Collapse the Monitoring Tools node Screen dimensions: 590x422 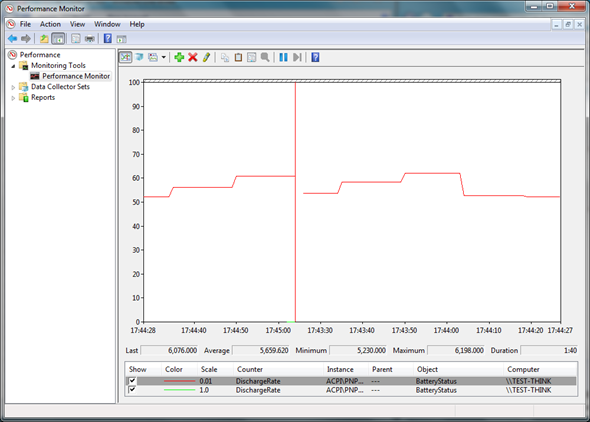coord(13,66)
